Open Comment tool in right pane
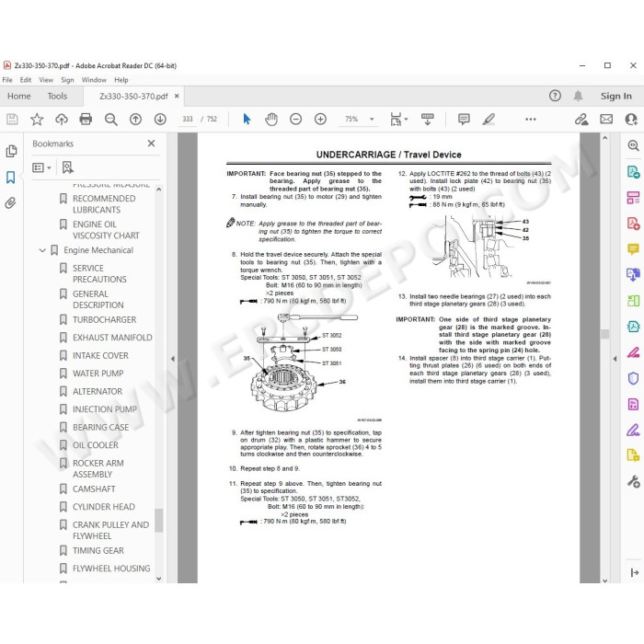 pyautogui.click(x=633, y=249)
